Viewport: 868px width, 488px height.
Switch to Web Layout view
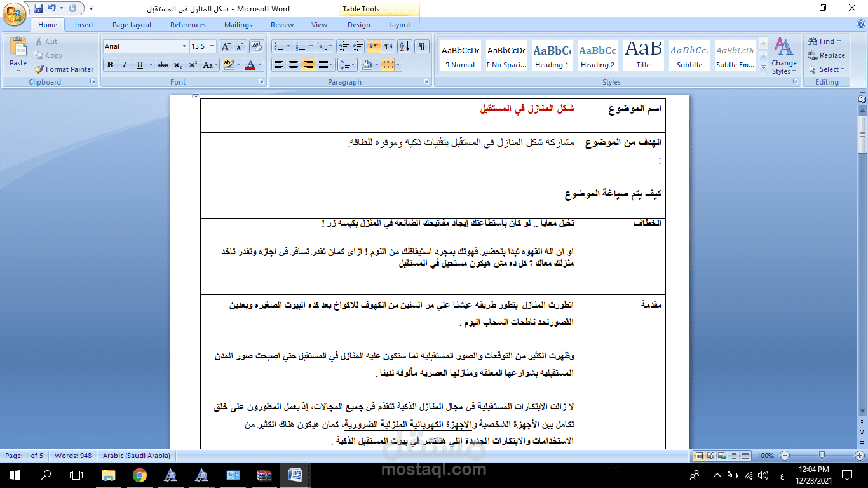pyautogui.click(x=722, y=456)
